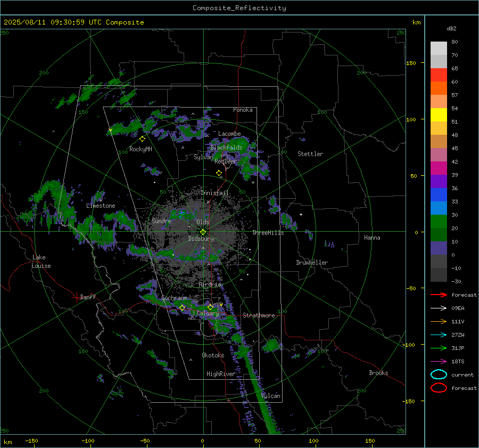
Task: Select the ThreeHills label
Action: coord(268,233)
